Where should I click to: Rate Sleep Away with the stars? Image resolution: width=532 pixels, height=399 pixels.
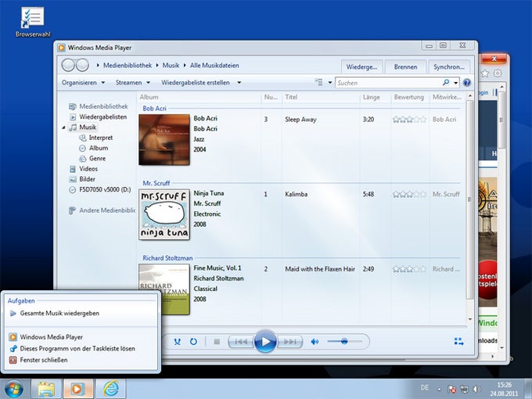(409, 120)
